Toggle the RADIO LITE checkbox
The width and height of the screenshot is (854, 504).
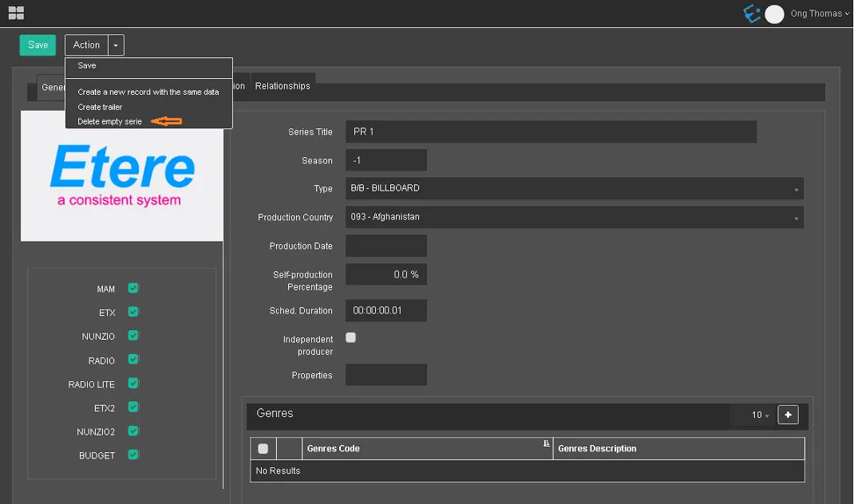coord(133,384)
